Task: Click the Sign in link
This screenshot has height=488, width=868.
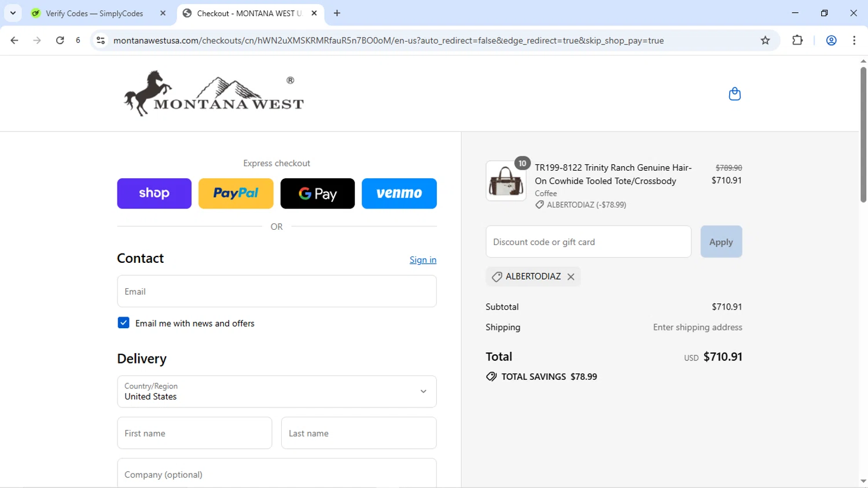Action: [x=423, y=260]
